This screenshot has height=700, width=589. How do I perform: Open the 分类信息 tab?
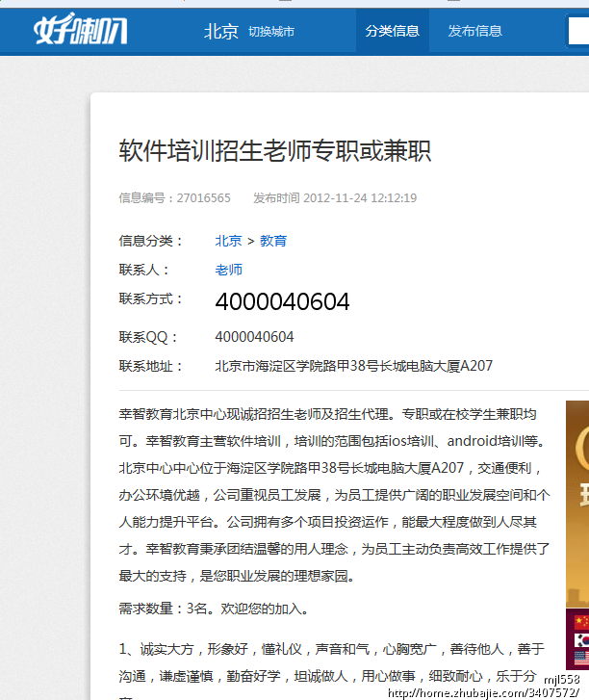click(x=393, y=31)
